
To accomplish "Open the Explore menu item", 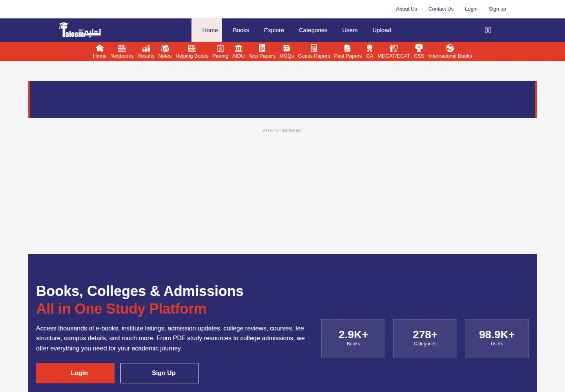I will pos(274,30).
